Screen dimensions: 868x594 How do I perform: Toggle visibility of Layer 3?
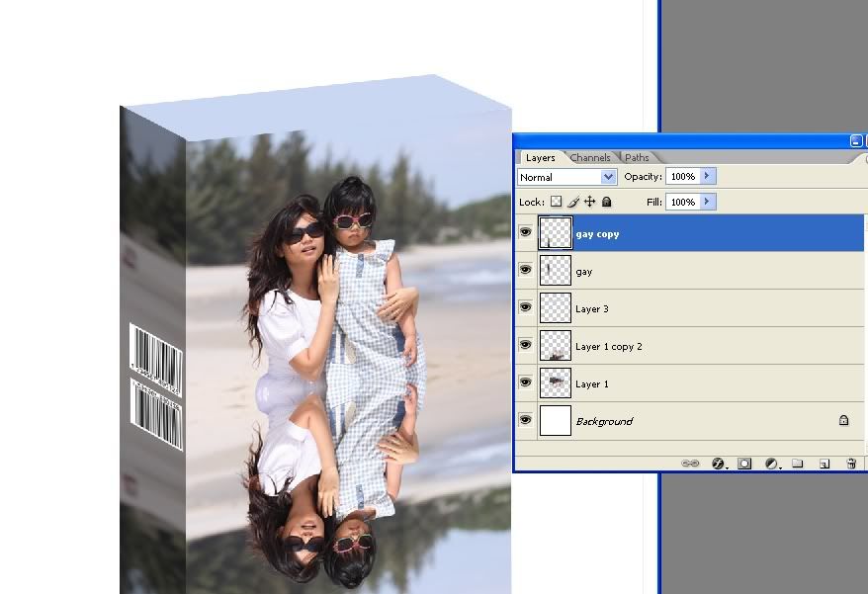pyautogui.click(x=525, y=308)
